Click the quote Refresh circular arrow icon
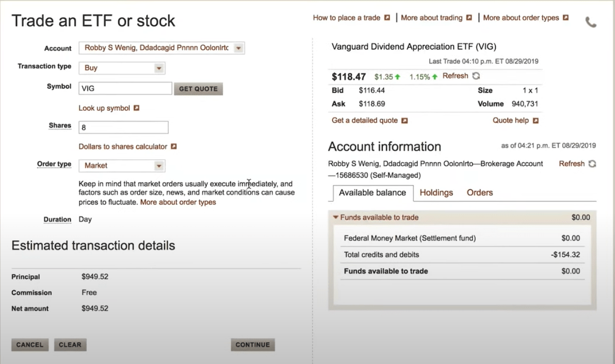 476,76
